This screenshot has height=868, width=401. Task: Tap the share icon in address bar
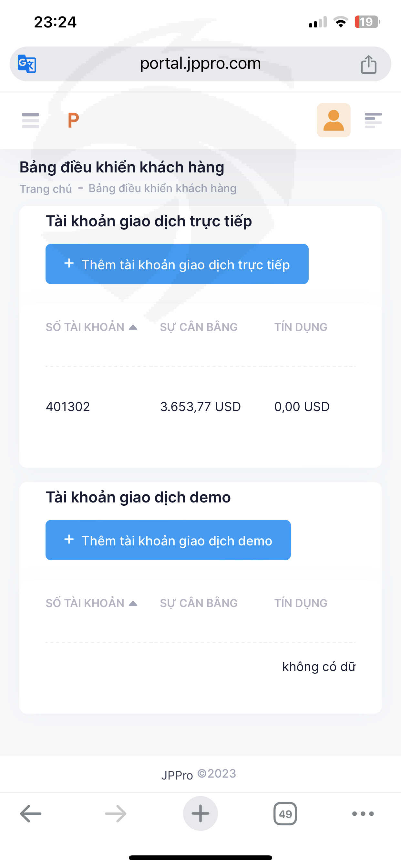coord(368,64)
